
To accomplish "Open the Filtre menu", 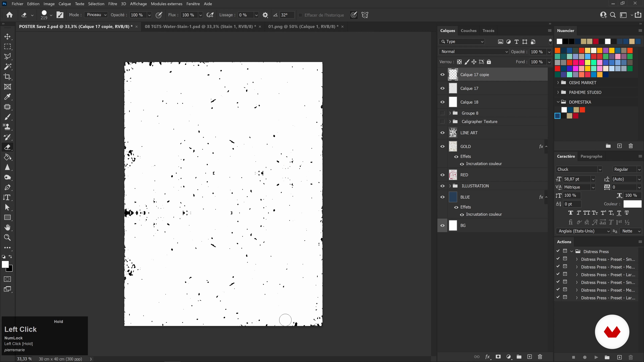I will point(113,4).
